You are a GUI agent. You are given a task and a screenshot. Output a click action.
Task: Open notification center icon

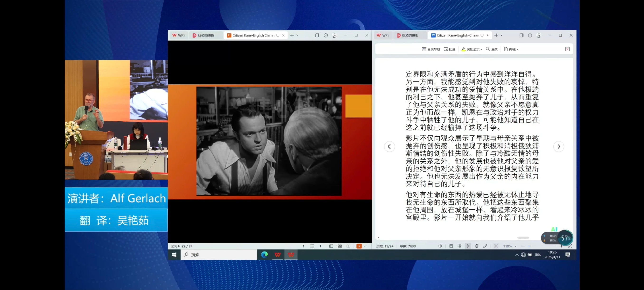pos(568,255)
